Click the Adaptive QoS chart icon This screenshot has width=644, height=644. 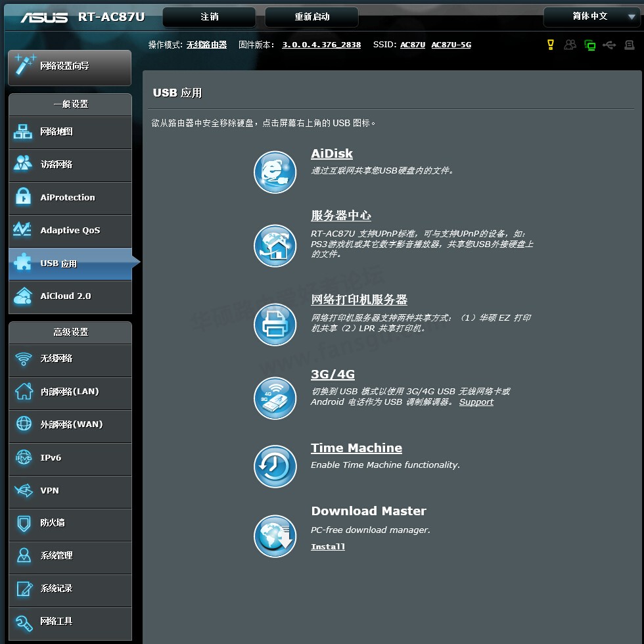click(x=22, y=229)
